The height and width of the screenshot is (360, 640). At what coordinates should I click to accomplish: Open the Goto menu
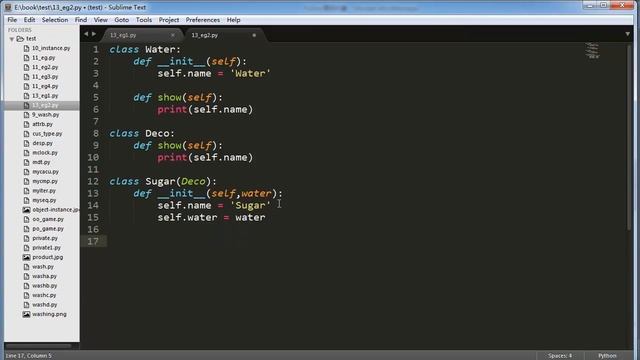pos(122,20)
